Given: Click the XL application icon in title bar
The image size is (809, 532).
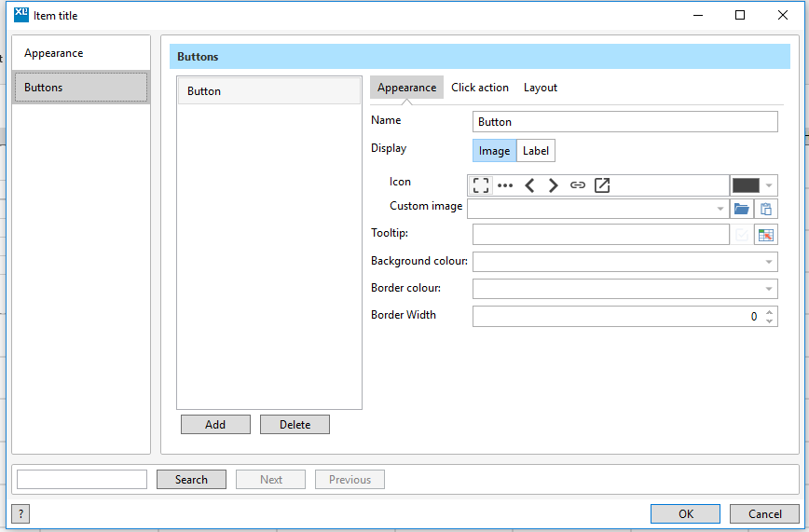Looking at the screenshot, I should (x=21, y=15).
